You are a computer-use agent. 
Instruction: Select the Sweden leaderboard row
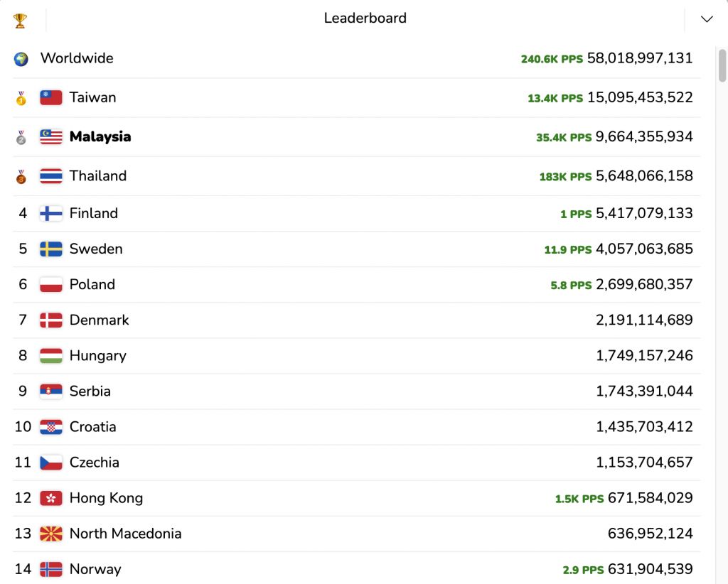coord(357,249)
